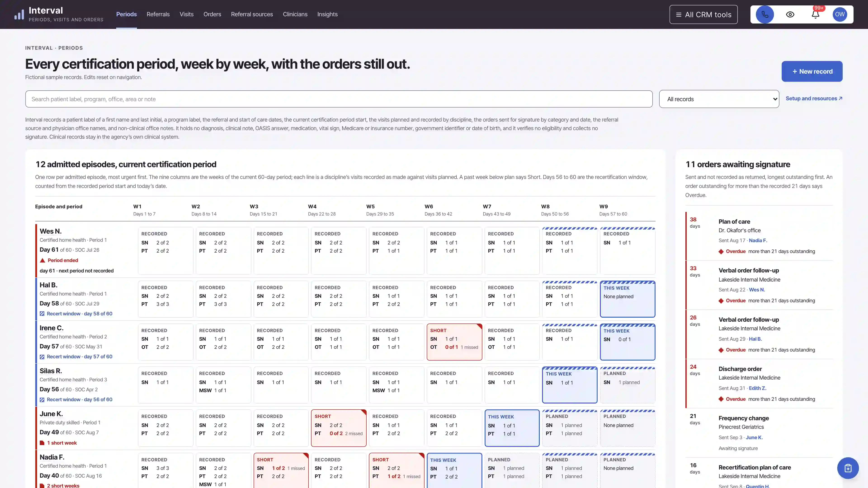Open the Nadia F. episode name
This screenshot has width=868, height=488.
click(x=52, y=457)
